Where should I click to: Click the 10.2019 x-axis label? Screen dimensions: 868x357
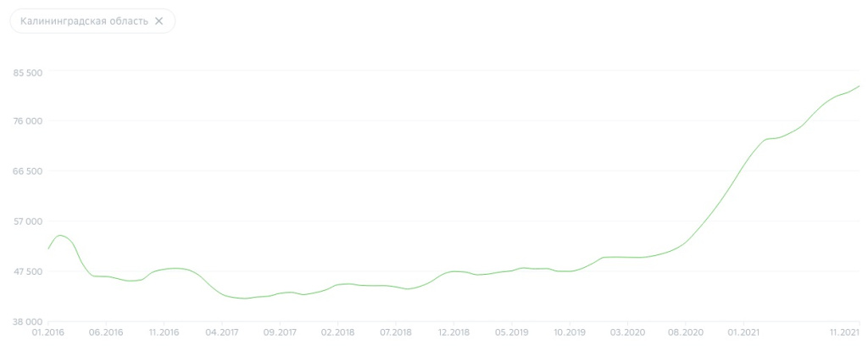click(570, 332)
